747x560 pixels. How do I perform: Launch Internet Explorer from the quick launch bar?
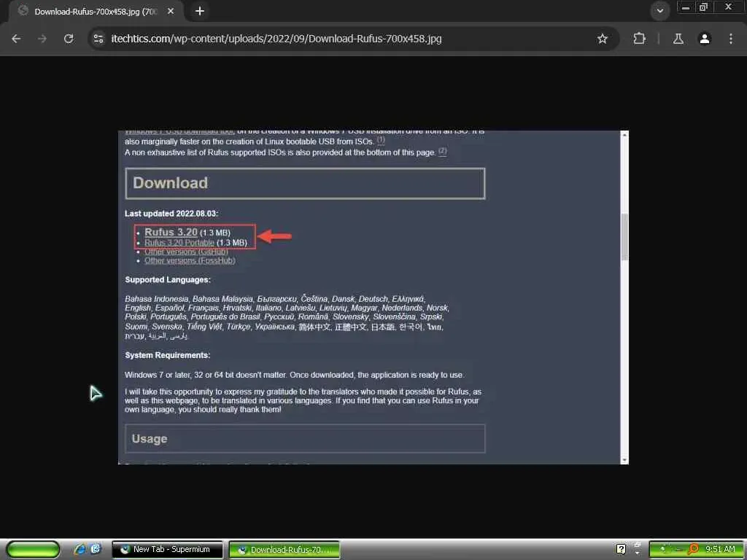click(x=80, y=549)
